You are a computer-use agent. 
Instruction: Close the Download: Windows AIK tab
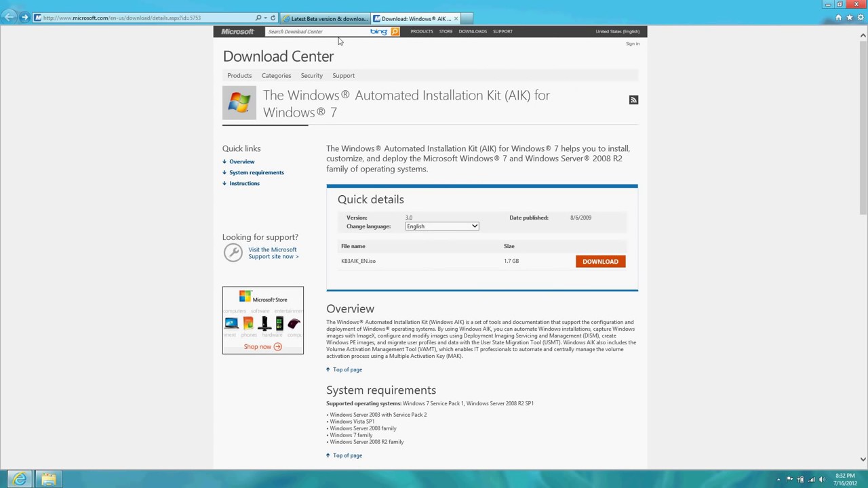pos(456,18)
